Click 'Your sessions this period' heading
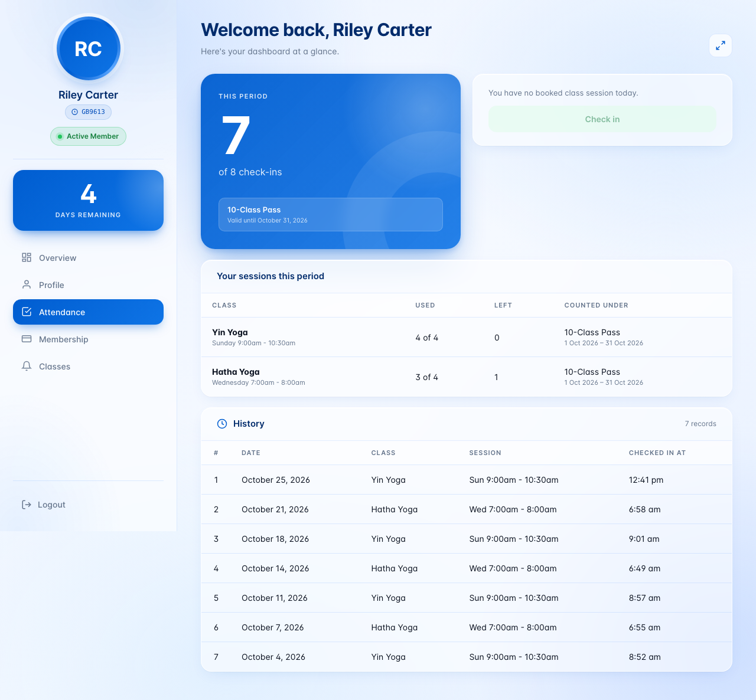 point(271,276)
